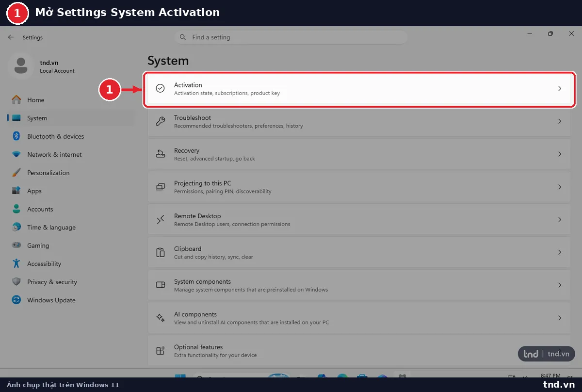
Task: Restore down the Settings window
Action: click(550, 33)
